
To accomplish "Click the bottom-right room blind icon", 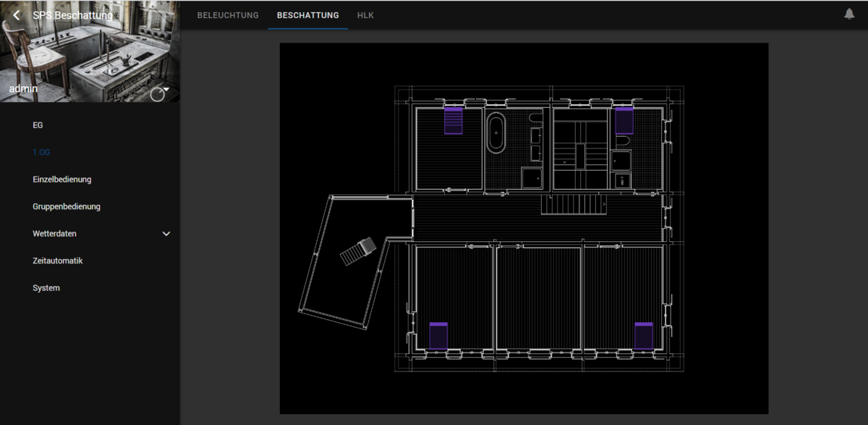I will [644, 336].
